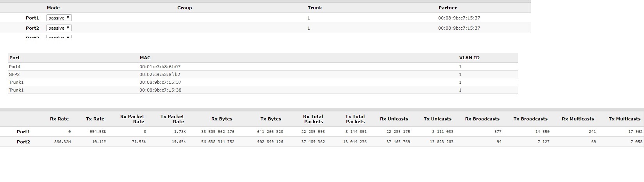Select Port2 Tx Unicasts 13 023 203
644x182 pixels.
pyautogui.click(x=441, y=142)
